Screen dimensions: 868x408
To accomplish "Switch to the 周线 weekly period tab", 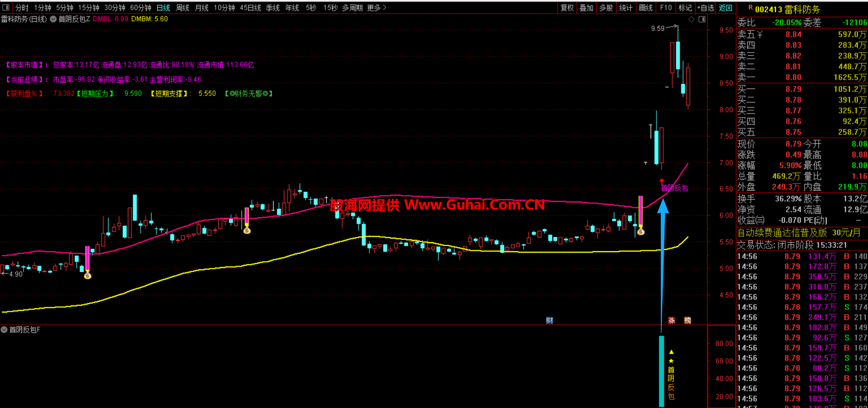I will pos(183,8).
